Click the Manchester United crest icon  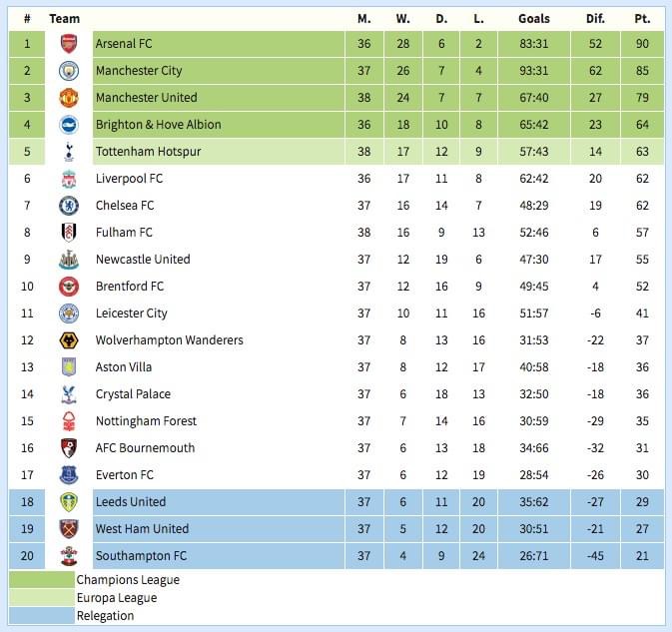coord(69,98)
